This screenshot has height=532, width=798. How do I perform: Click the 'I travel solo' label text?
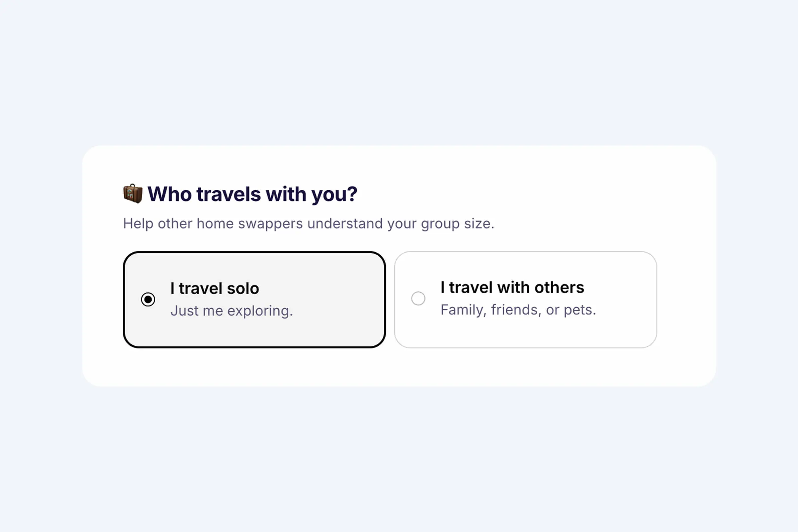[x=214, y=288]
